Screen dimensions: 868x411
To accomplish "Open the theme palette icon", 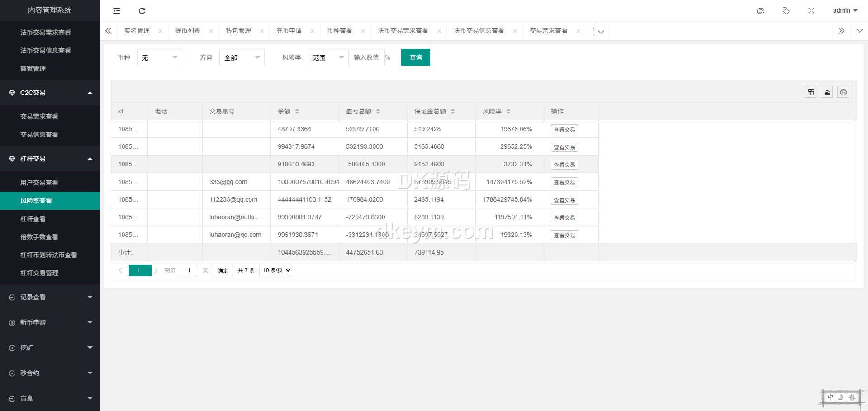I will point(761,11).
